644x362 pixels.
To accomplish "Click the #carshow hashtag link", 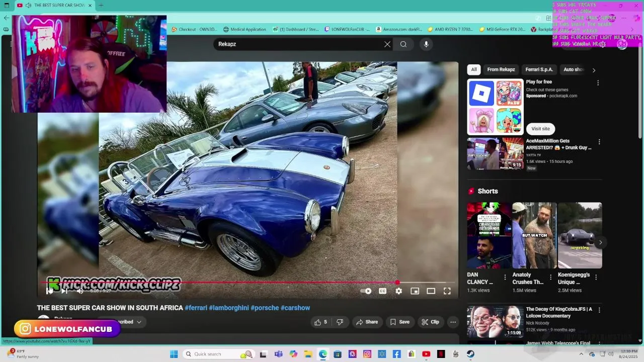I will (x=295, y=308).
